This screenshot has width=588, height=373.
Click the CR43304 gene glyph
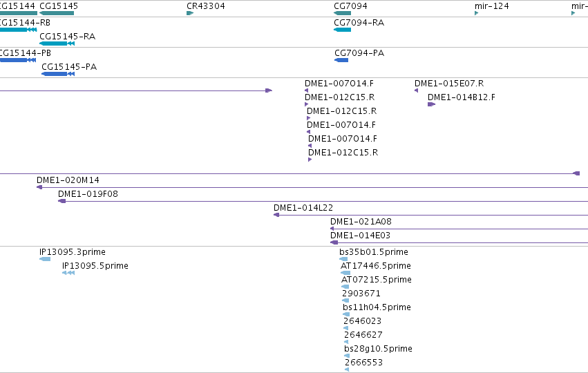pyautogui.click(x=190, y=13)
